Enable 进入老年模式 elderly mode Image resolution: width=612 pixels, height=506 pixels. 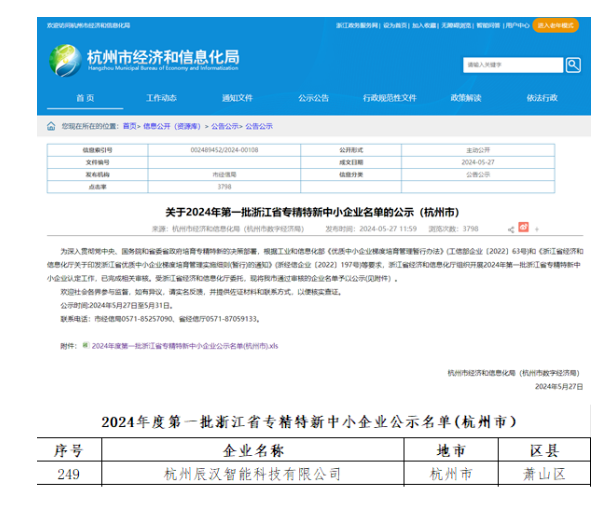555,24
